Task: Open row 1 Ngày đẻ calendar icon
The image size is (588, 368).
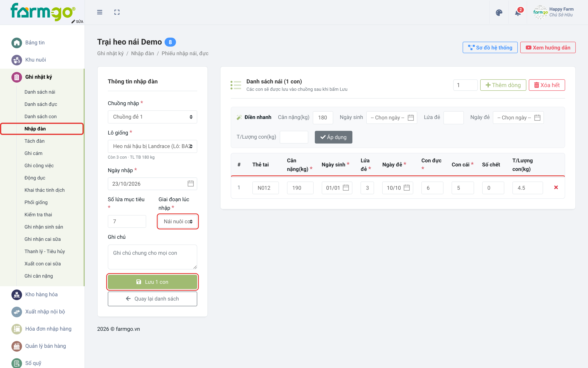Action: [407, 188]
